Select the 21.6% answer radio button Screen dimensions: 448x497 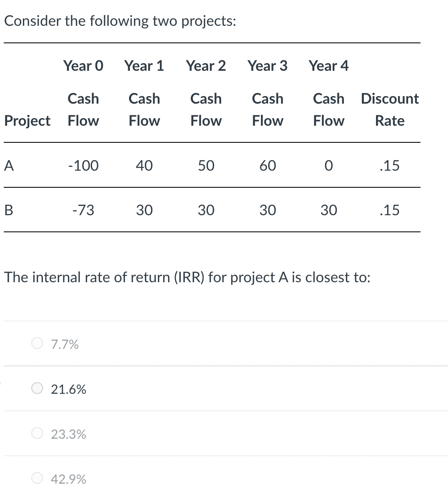[x=37, y=388]
